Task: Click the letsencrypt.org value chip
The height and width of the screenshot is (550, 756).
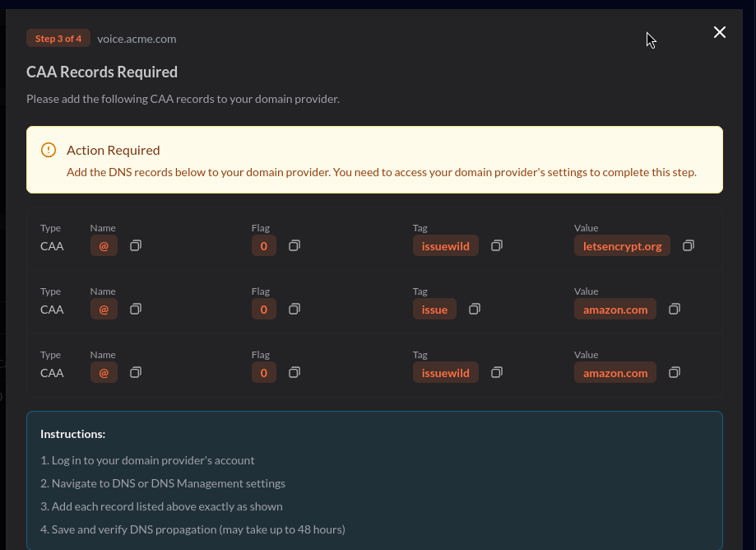Action: coord(622,245)
